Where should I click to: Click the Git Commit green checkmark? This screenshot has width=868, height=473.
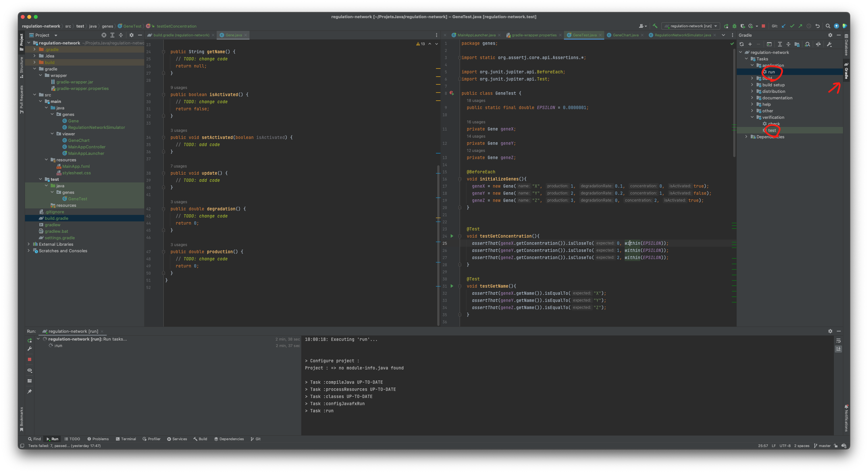(792, 26)
